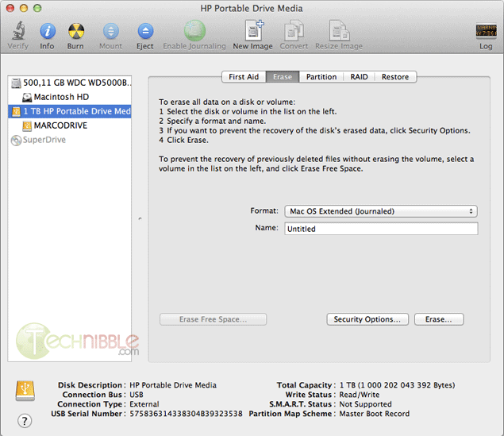Select Macintosh HD volume
504x436 pixels.
pyautogui.click(x=70, y=97)
